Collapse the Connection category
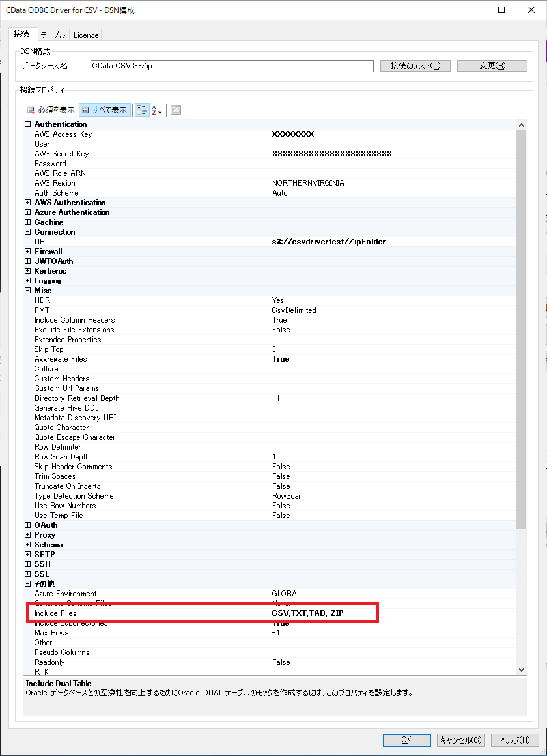Image resolution: width=547 pixels, height=756 pixels. click(28, 232)
